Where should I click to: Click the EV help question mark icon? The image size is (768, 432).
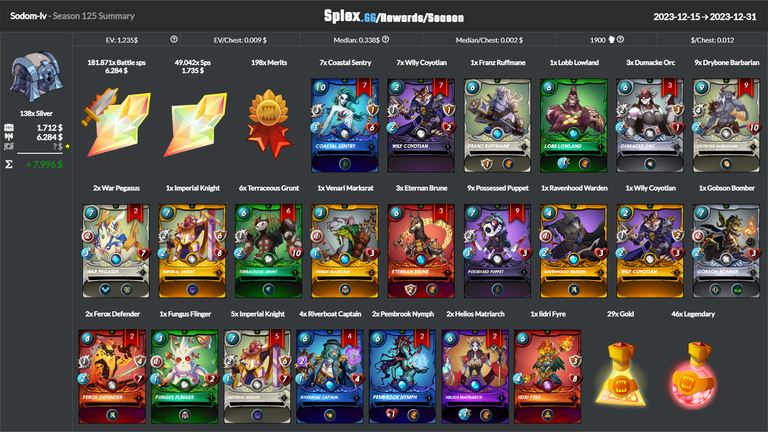point(174,40)
